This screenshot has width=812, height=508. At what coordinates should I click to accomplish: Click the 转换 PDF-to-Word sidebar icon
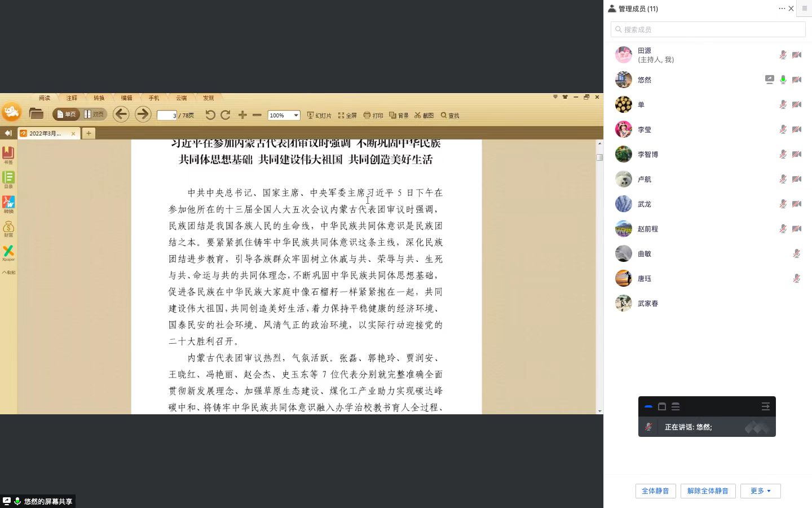[x=8, y=204]
